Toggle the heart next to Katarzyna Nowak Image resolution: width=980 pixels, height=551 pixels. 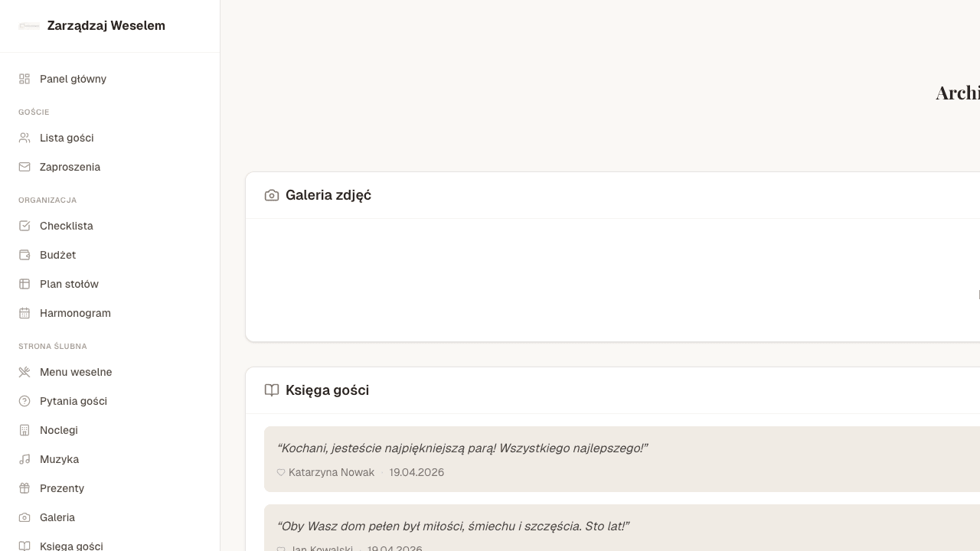pos(281,473)
